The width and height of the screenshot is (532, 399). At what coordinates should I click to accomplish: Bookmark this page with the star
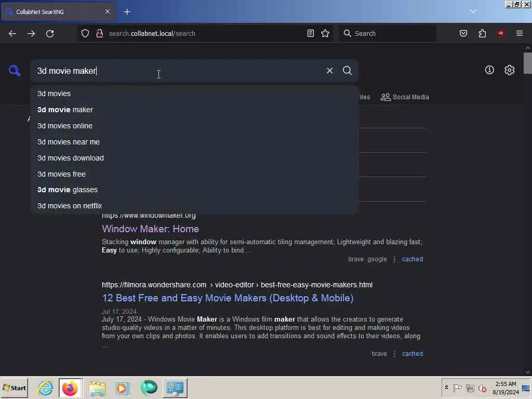325,33
